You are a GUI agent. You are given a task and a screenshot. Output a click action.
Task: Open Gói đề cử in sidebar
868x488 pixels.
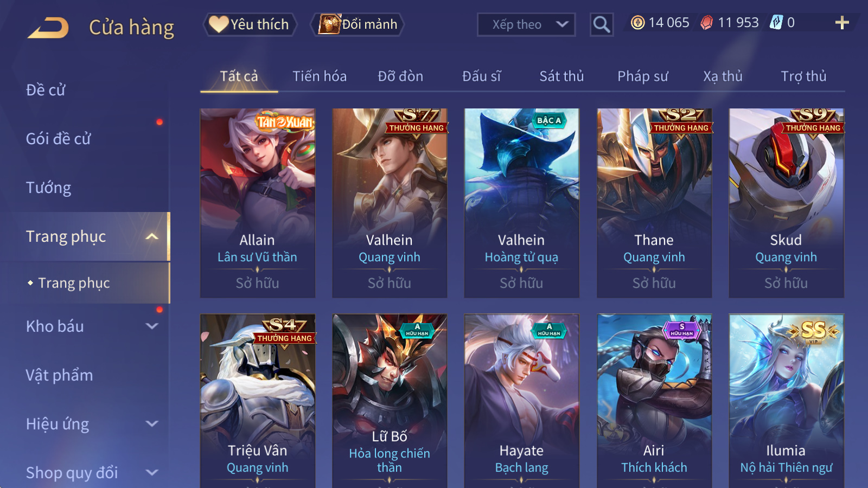click(x=59, y=139)
